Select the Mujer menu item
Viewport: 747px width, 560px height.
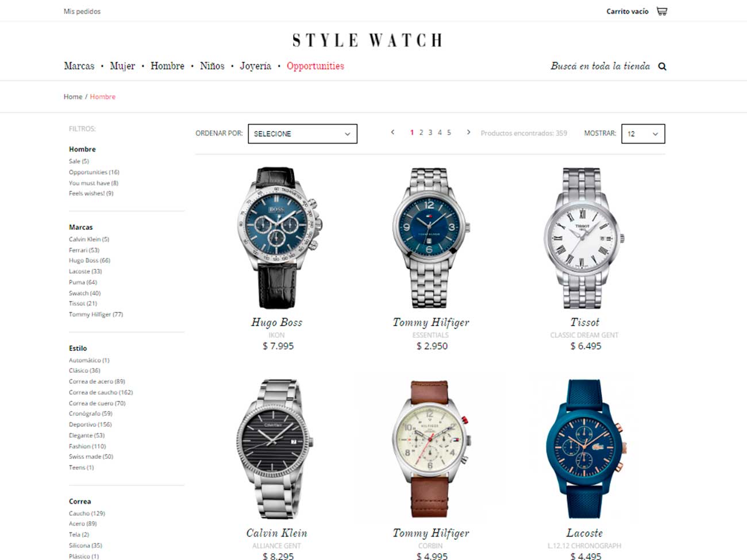(122, 66)
